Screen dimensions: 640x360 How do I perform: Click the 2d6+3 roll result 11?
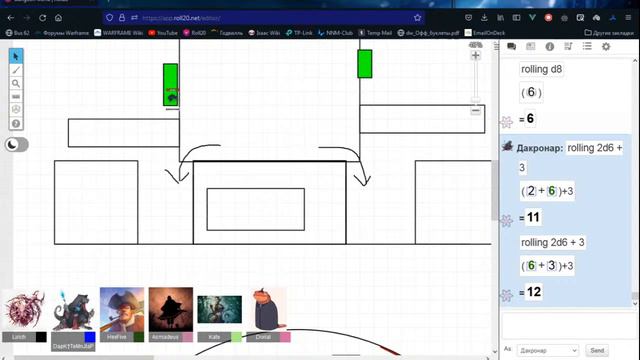pyautogui.click(x=533, y=217)
